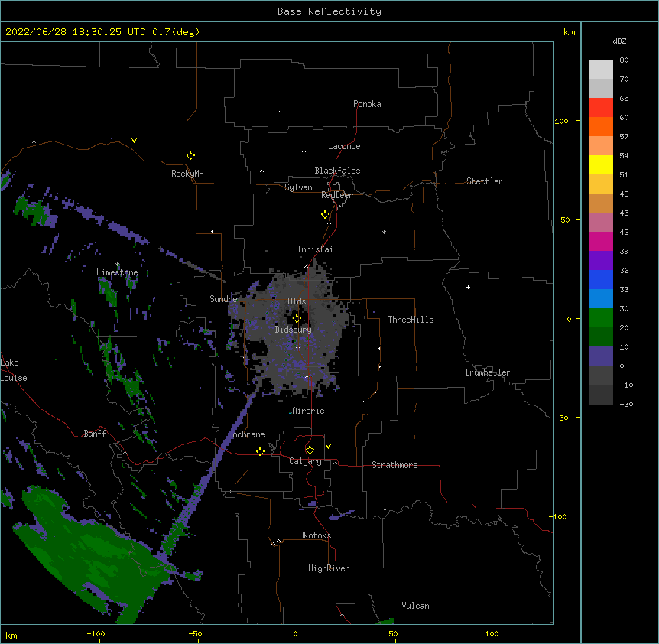
Task: Click the Banff label
Action: (95, 434)
